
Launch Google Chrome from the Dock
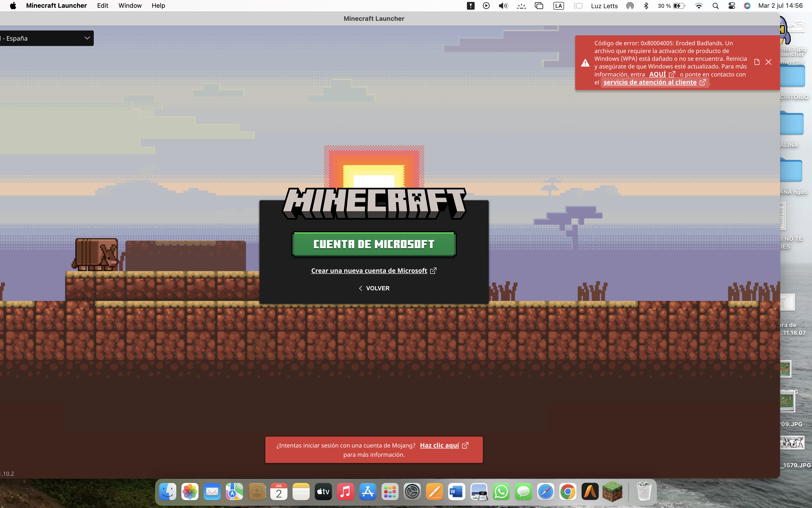[x=568, y=492]
